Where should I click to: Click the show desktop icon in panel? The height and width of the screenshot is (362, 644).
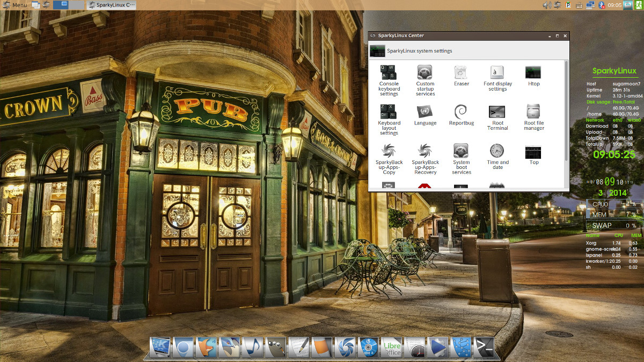(35, 5)
